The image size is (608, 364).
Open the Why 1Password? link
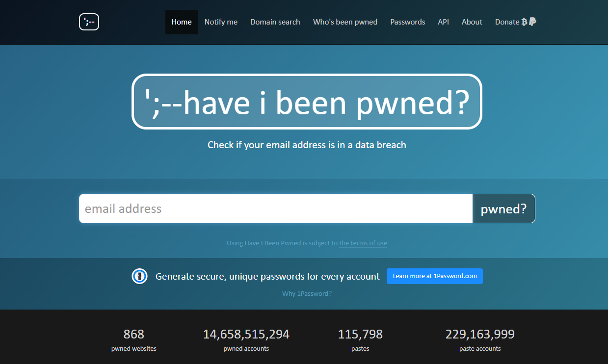(307, 294)
